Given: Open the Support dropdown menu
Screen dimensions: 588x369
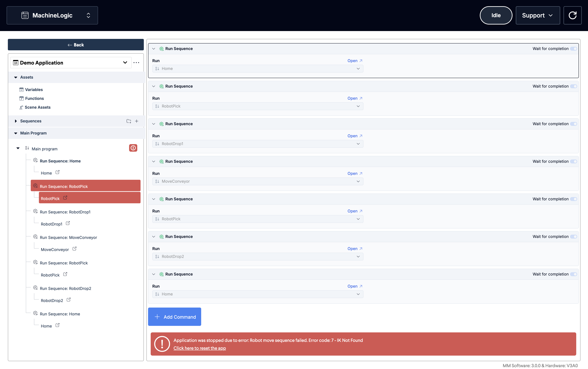Looking at the screenshot, I should [x=538, y=15].
